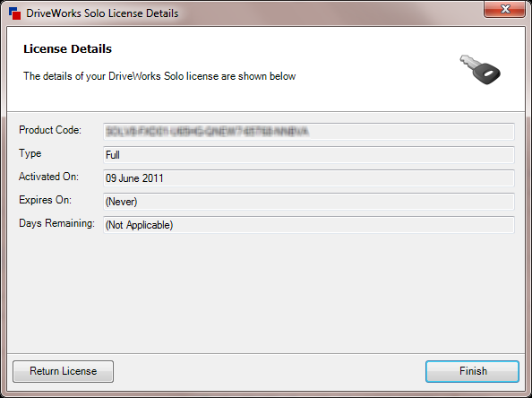Close the License Details dialog window
The width and height of the screenshot is (532, 398).
pos(505,9)
